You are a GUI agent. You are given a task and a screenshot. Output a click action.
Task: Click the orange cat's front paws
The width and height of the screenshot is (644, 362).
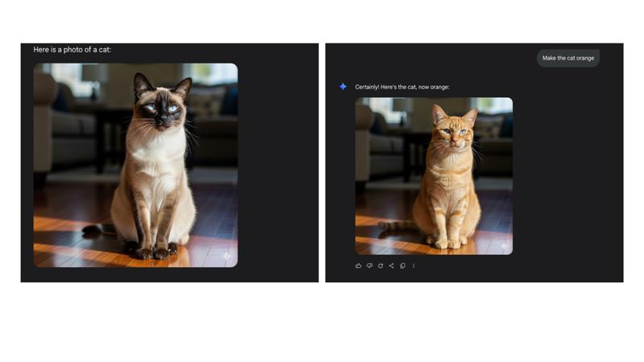coord(447,241)
